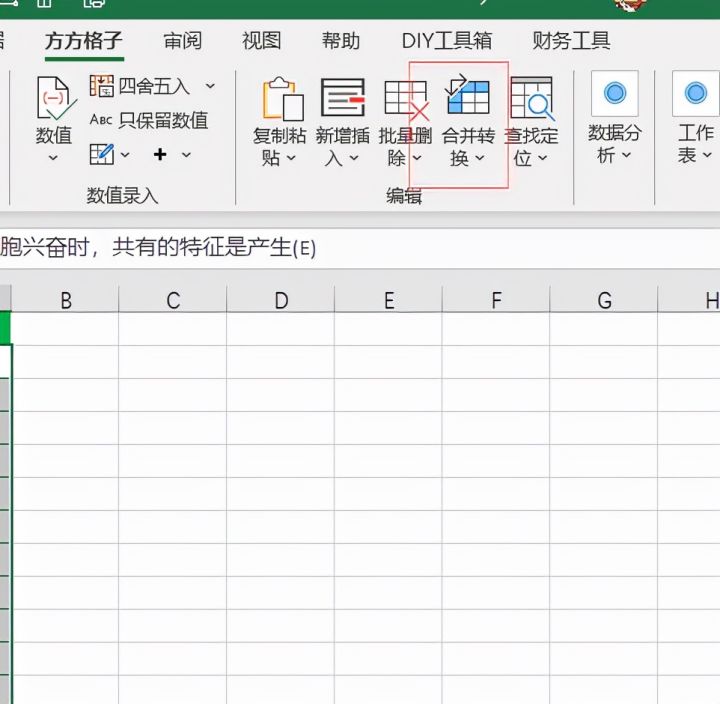The width and height of the screenshot is (720, 704).
Task: Click the 数值 document check icon
Action: [x=56, y=98]
